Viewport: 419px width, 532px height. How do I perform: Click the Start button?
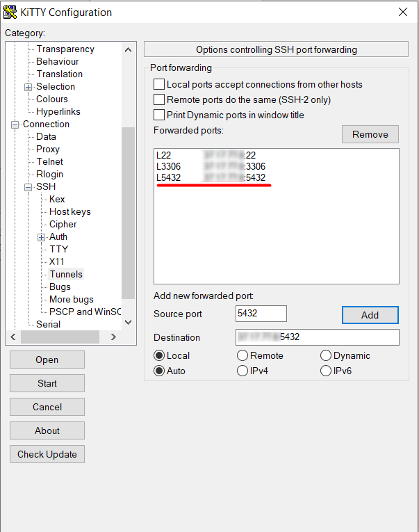(47, 383)
